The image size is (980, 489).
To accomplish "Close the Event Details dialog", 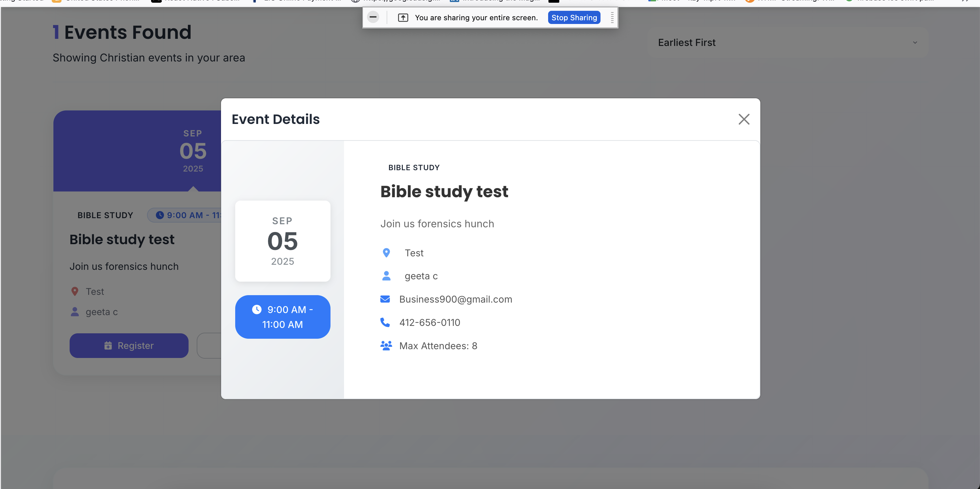I will click(744, 120).
